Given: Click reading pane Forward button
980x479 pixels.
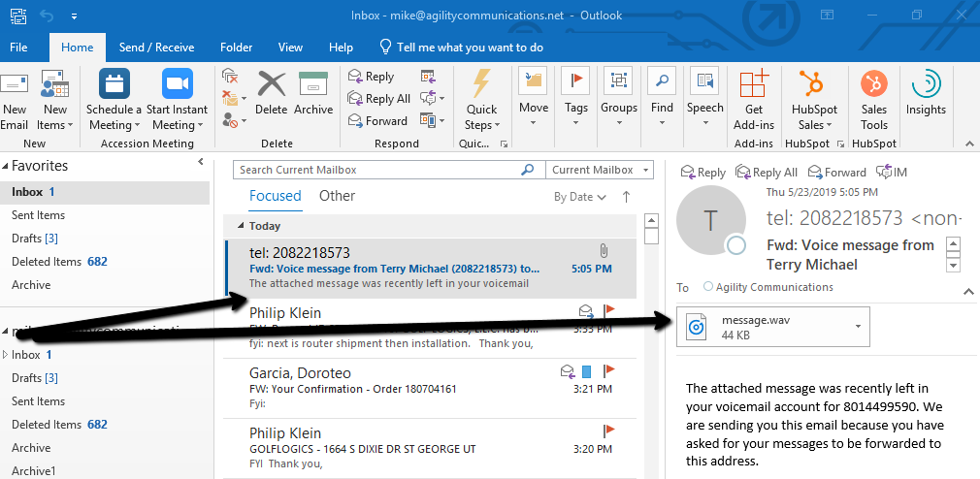Looking at the screenshot, I should pyautogui.click(x=836, y=173).
